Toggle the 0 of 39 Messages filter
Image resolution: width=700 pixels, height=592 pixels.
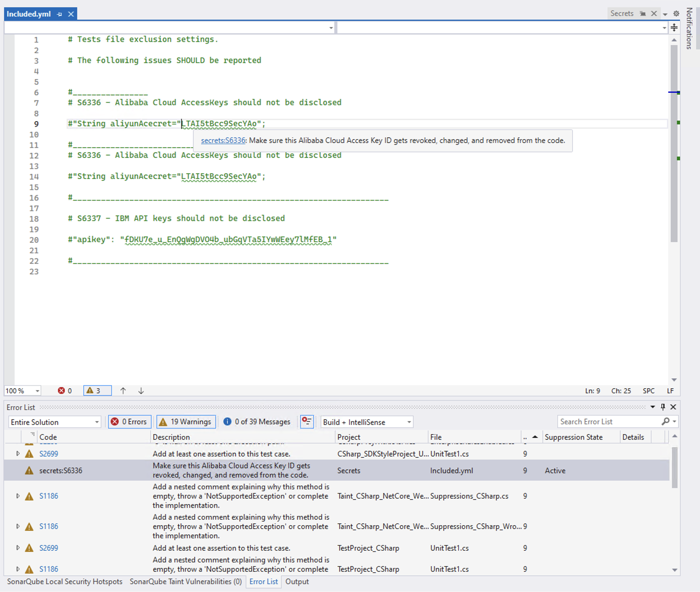coord(257,422)
